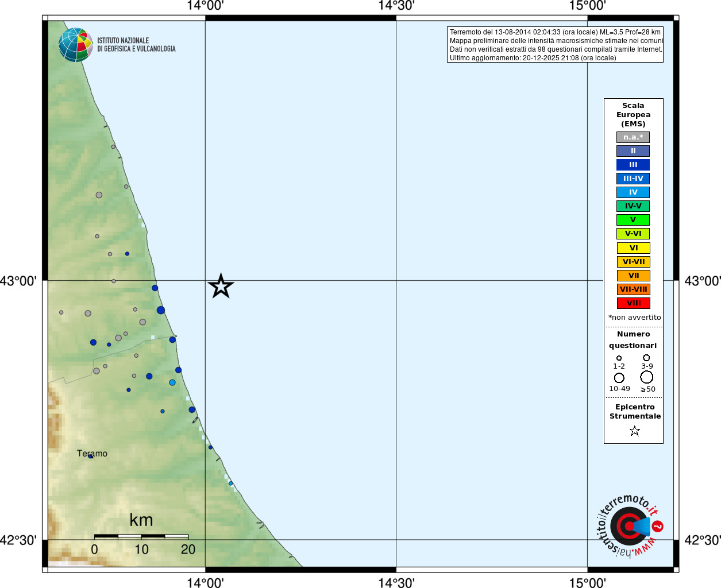Select the yellow VI intensity swatch

click(x=634, y=248)
